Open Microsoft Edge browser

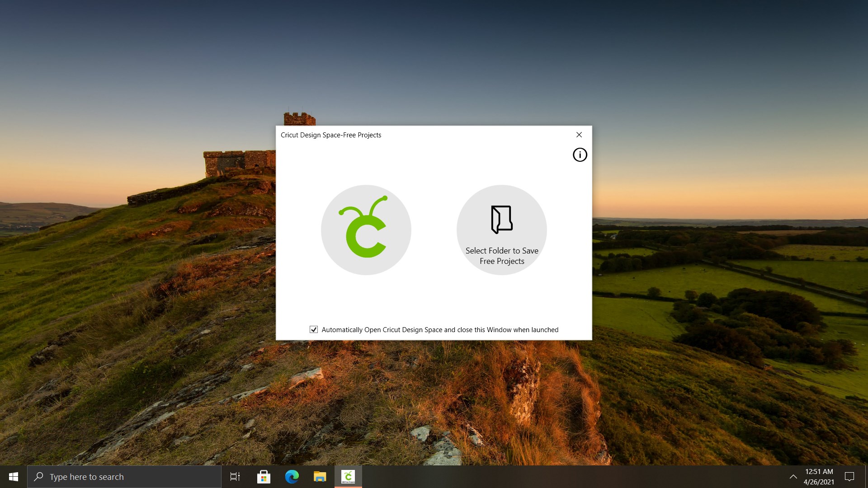click(x=292, y=477)
